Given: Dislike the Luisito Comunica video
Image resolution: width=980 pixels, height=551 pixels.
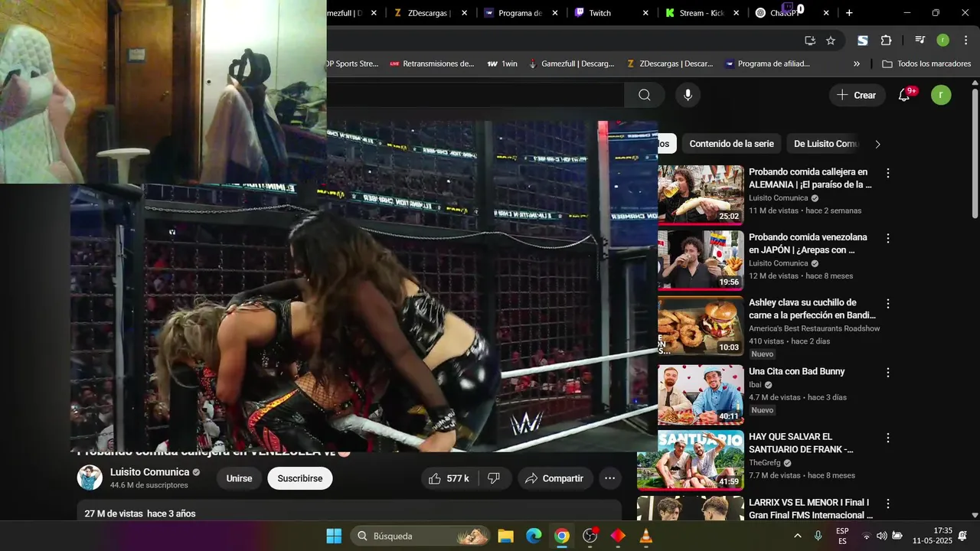Looking at the screenshot, I should click(x=495, y=478).
